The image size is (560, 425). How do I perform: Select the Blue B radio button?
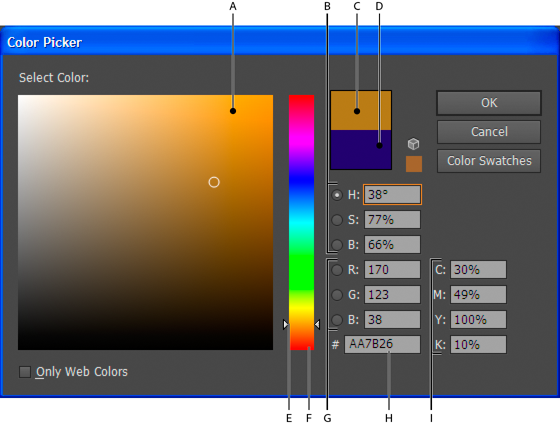[337, 320]
